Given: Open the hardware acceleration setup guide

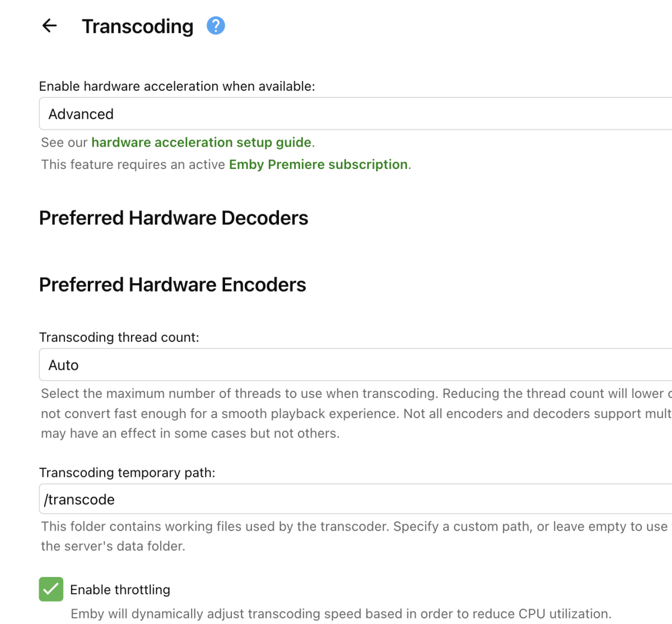Looking at the screenshot, I should pos(202,142).
